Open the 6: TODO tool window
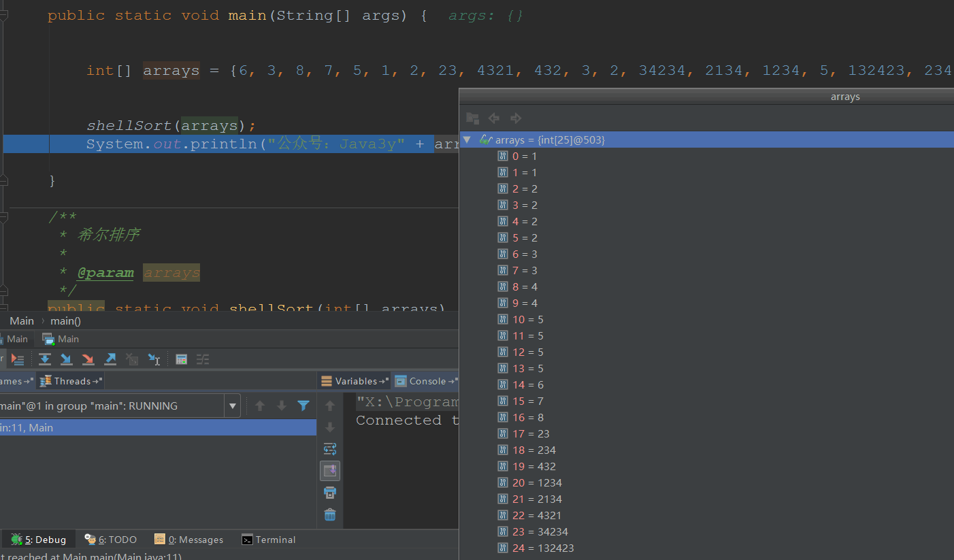Viewport: 954px width, 560px height. coord(111,540)
